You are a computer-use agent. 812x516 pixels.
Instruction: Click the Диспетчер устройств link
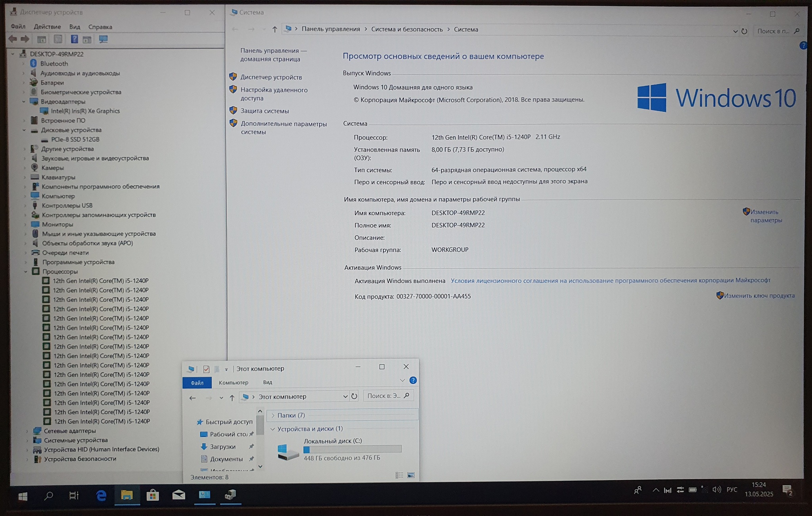click(x=271, y=77)
